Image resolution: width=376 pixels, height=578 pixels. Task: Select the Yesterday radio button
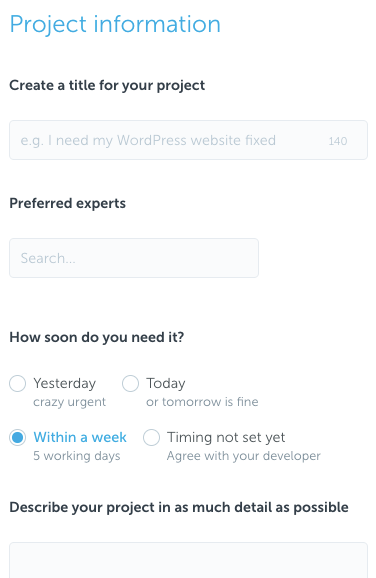(x=17, y=383)
